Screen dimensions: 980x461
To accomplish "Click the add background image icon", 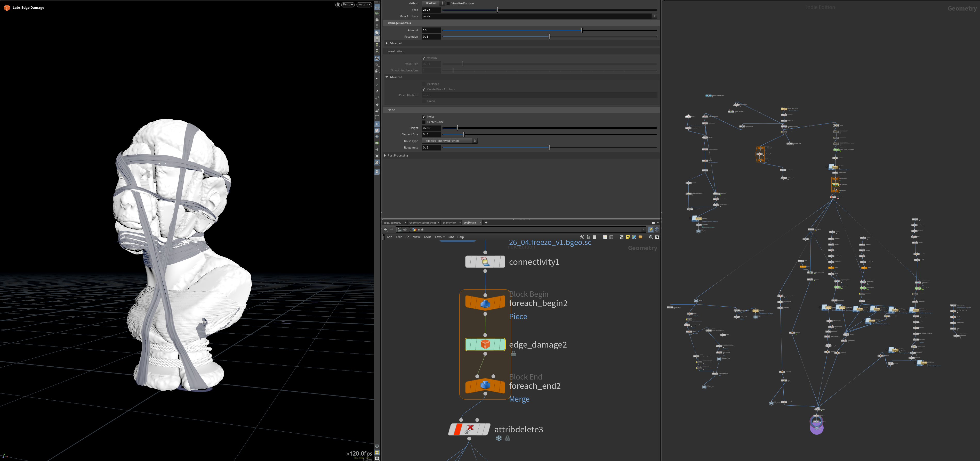I will coord(634,237).
